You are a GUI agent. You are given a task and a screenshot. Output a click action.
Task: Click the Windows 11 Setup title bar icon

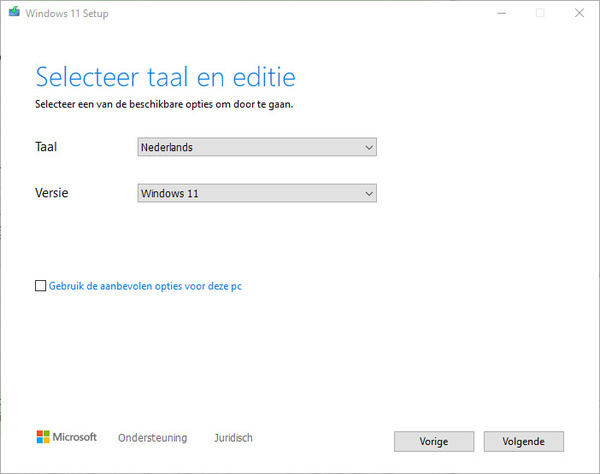click(x=14, y=12)
